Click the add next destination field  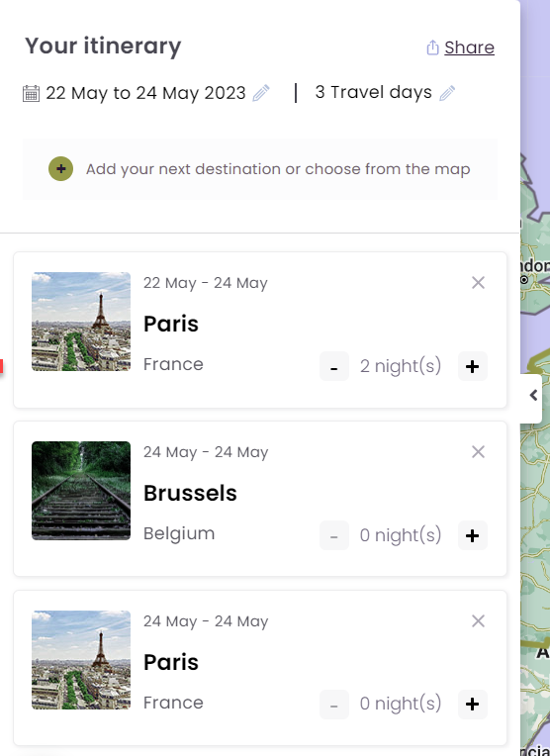pos(260,169)
